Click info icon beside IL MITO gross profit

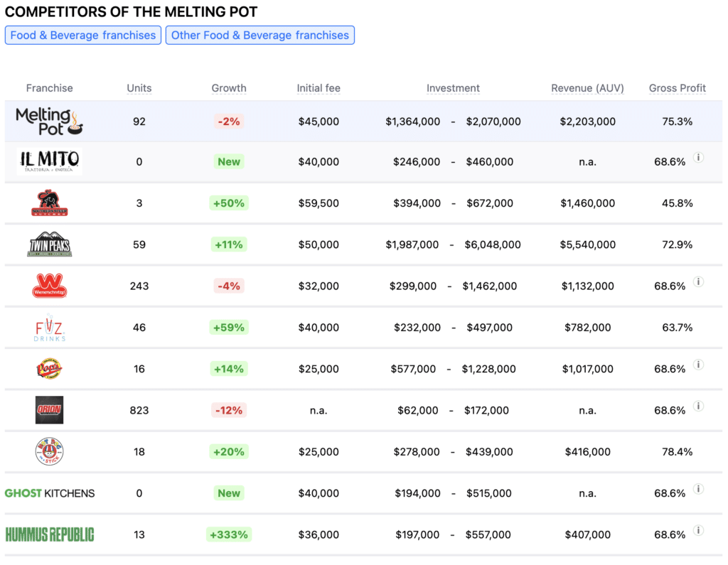698,157
